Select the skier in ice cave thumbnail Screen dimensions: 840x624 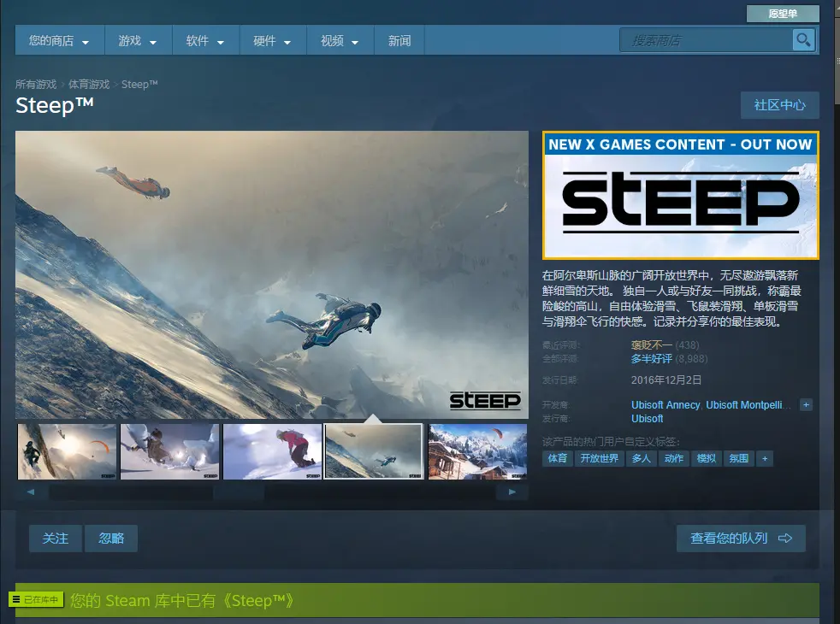[x=170, y=451]
